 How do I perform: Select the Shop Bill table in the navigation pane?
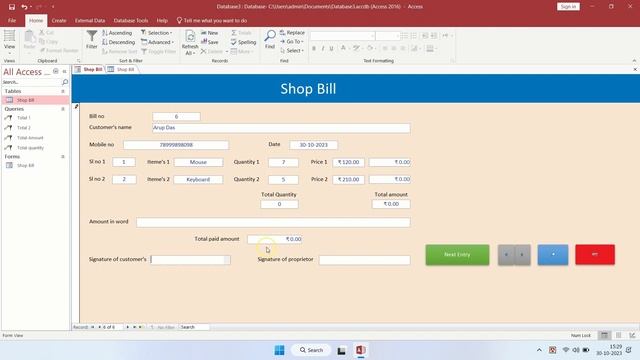(35, 100)
